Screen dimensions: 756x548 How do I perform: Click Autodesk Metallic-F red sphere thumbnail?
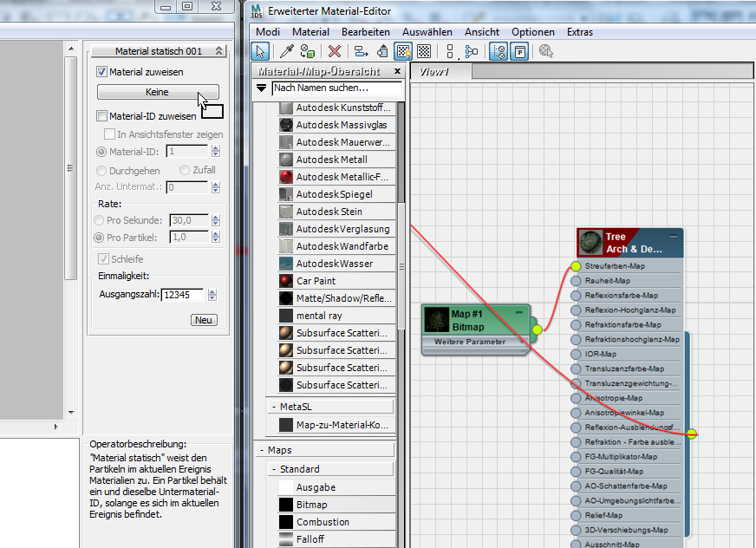pyautogui.click(x=286, y=177)
